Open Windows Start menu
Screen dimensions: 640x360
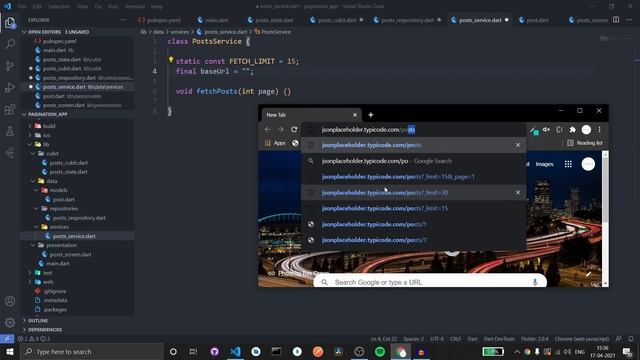click(x=10, y=351)
